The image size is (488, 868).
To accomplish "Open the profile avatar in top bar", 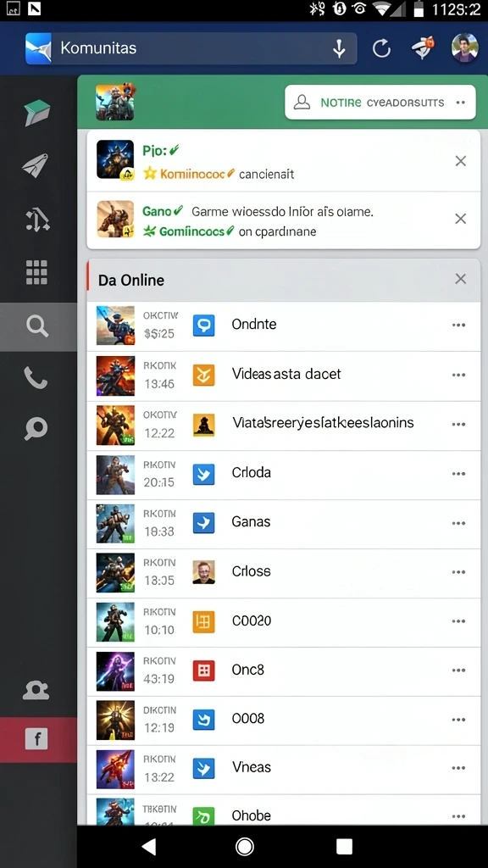I will click(x=464, y=48).
